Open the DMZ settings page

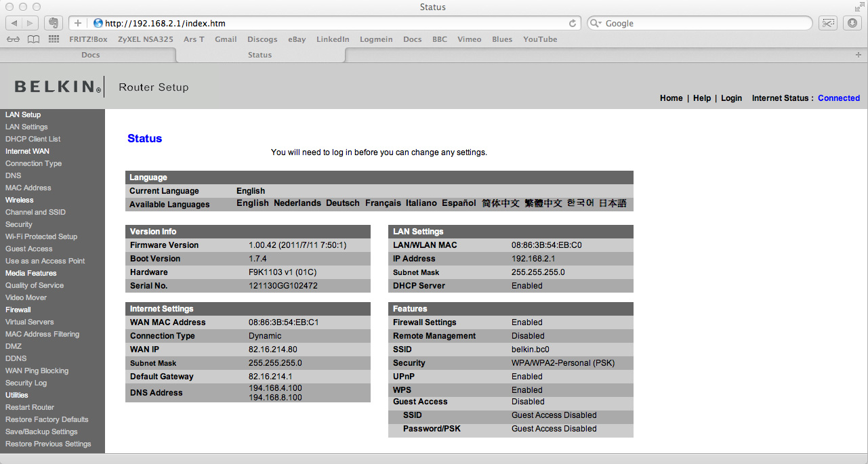14,346
